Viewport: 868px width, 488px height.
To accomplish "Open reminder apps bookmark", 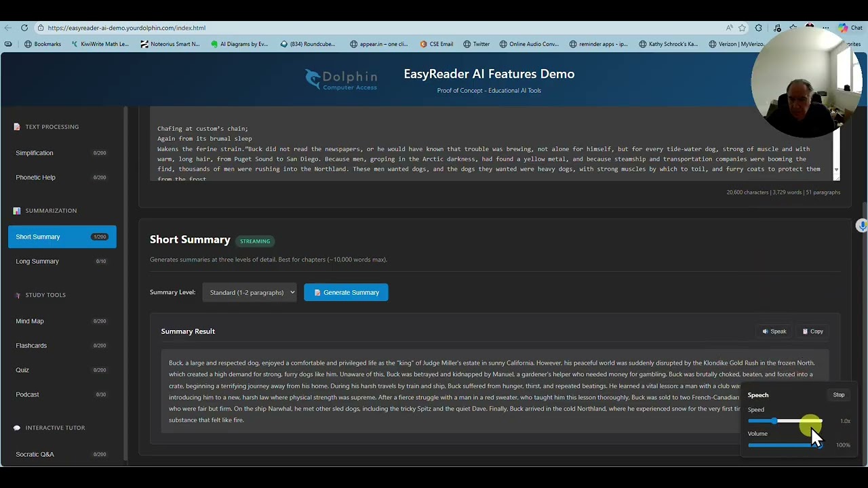I will pyautogui.click(x=599, y=44).
